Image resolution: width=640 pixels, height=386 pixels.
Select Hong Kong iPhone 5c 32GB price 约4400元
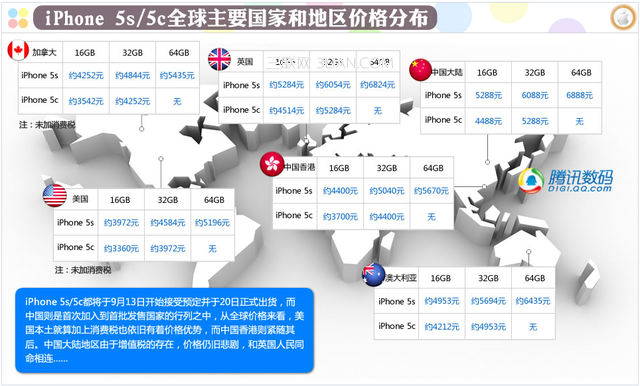(387, 217)
